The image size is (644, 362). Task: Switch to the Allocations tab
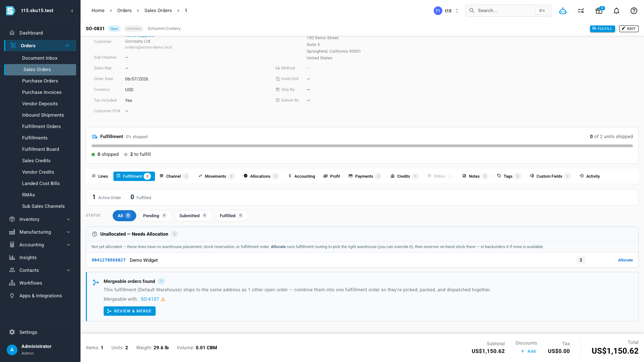261,176
